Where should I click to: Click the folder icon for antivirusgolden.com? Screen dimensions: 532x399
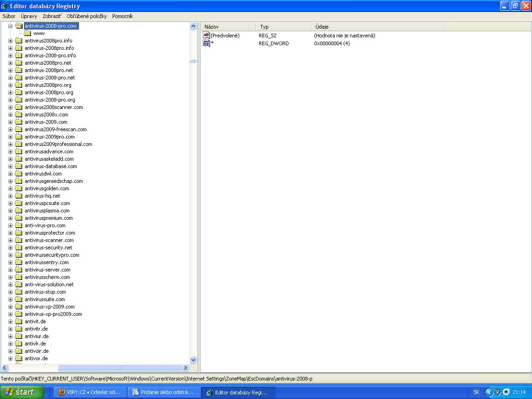coord(19,188)
